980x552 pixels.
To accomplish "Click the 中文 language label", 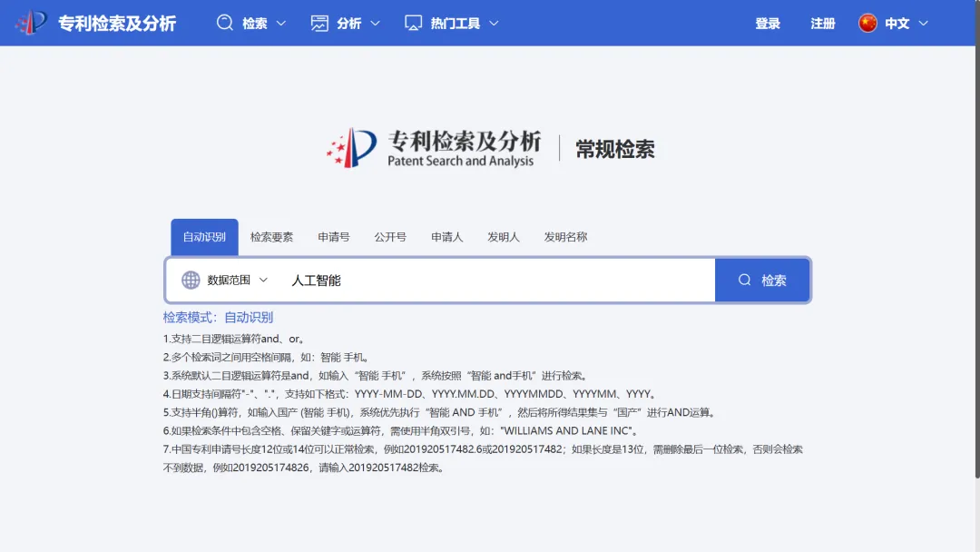I will pyautogui.click(x=897, y=23).
